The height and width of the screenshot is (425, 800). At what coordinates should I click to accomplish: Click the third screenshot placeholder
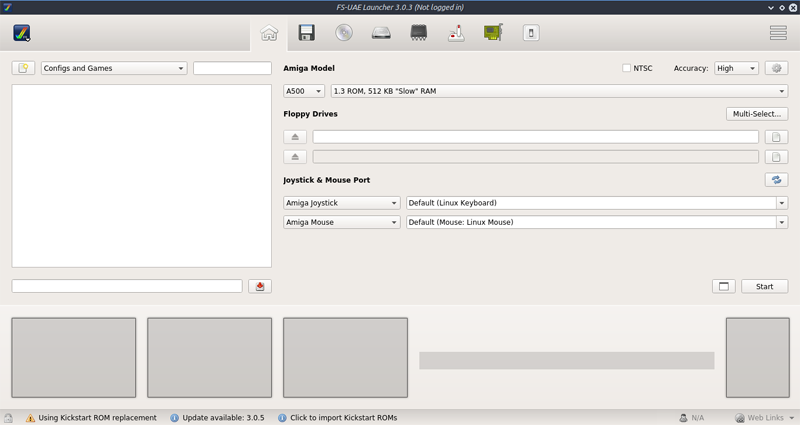[x=345, y=358]
